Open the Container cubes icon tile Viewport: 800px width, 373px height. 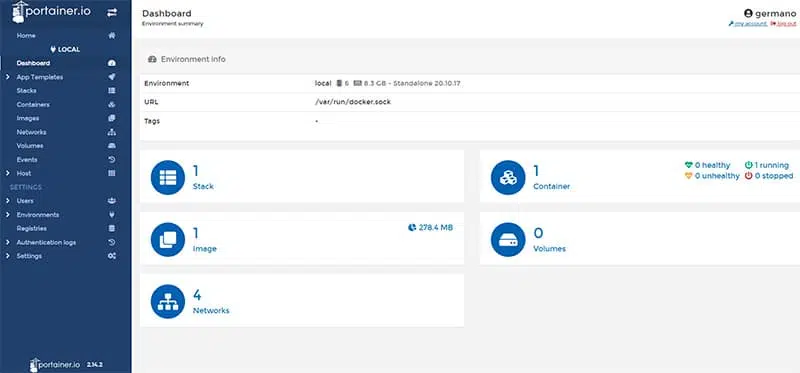point(508,177)
